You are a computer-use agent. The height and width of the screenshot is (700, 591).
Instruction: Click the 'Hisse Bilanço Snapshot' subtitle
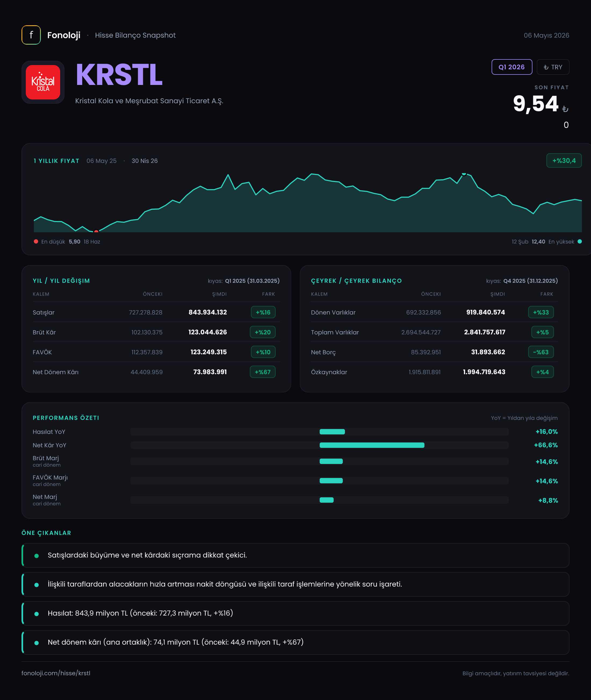point(135,35)
